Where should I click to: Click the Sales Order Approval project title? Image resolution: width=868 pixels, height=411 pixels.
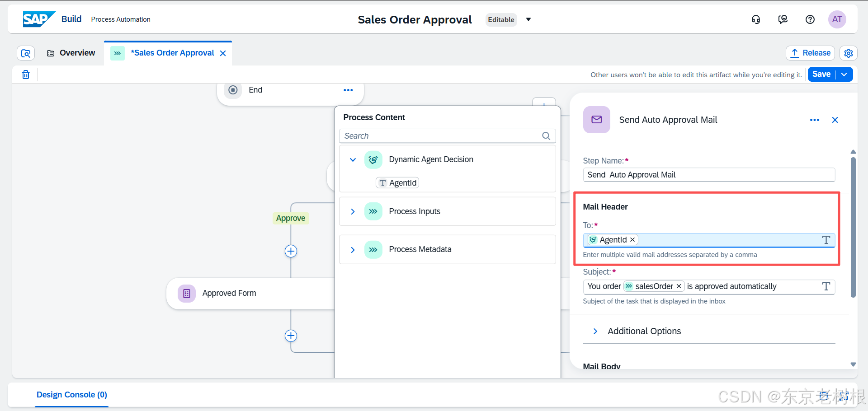click(415, 19)
